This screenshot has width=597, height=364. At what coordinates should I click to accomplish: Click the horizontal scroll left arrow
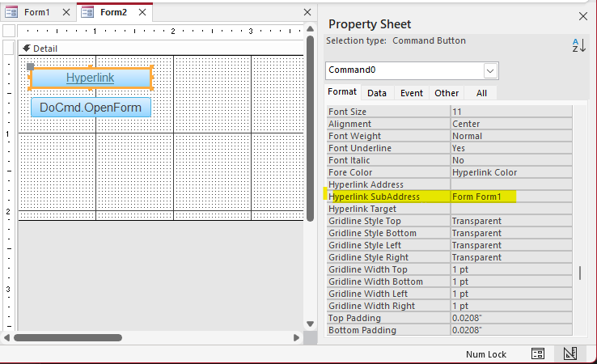pos(6,338)
